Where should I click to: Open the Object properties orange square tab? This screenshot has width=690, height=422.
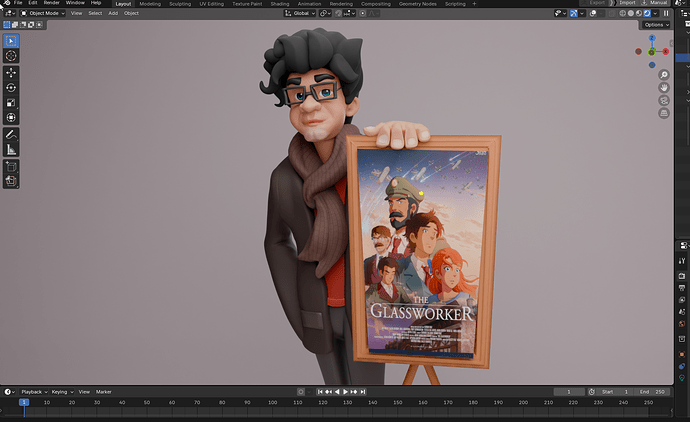pyautogui.click(x=682, y=354)
